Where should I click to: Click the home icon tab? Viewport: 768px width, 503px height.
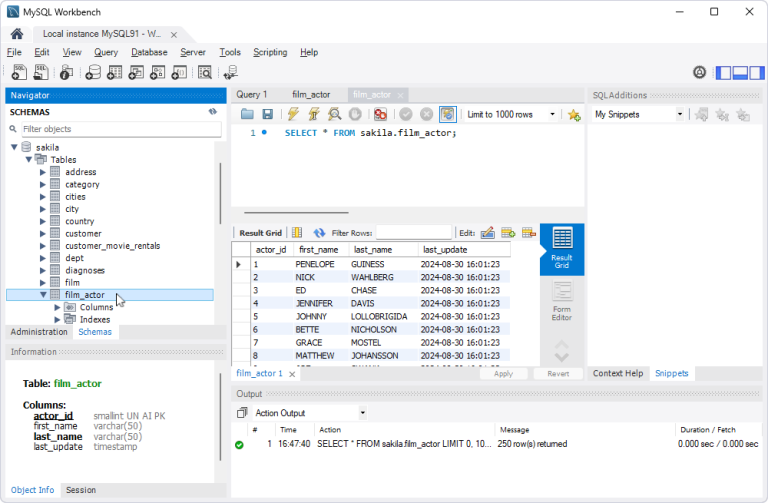(17, 33)
